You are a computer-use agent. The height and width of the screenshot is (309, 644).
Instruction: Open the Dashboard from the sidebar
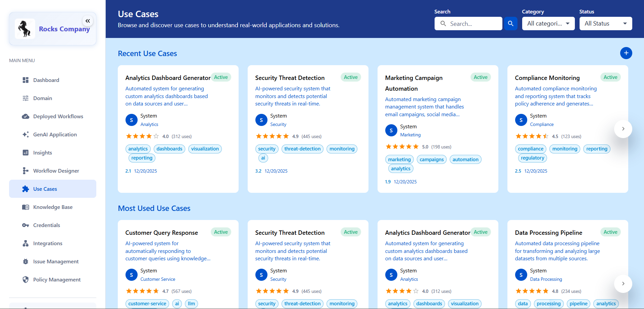[x=46, y=80]
